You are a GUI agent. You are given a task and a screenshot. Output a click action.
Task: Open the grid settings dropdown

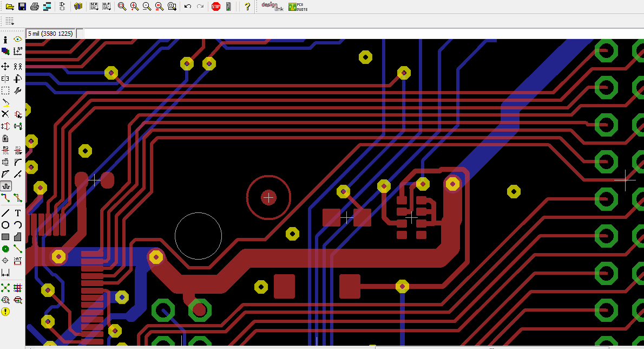click(x=10, y=21)
